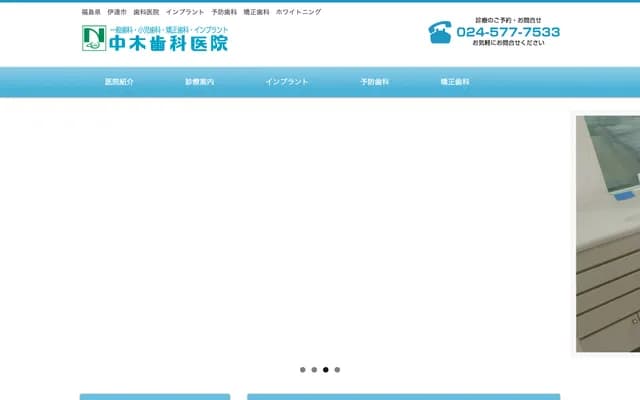Click the slideshow photo of the clinic counter
Screen dimensions: 640x400
pyautogui.click(x=608, y=234)
